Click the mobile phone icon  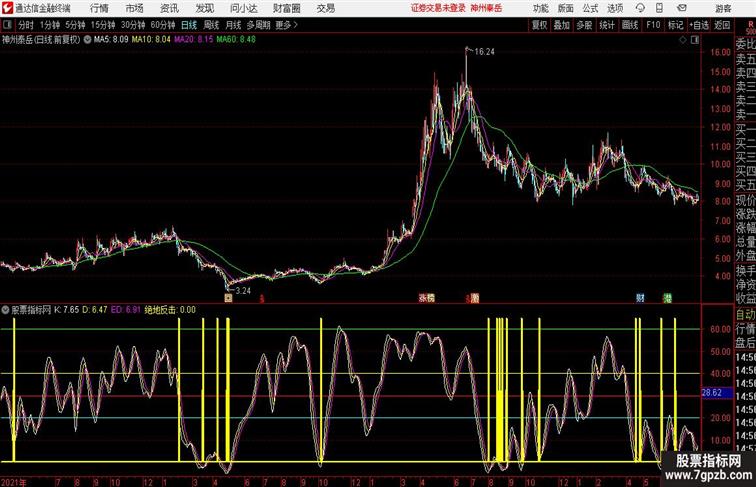pyautogui.click(x=659, y=8)
